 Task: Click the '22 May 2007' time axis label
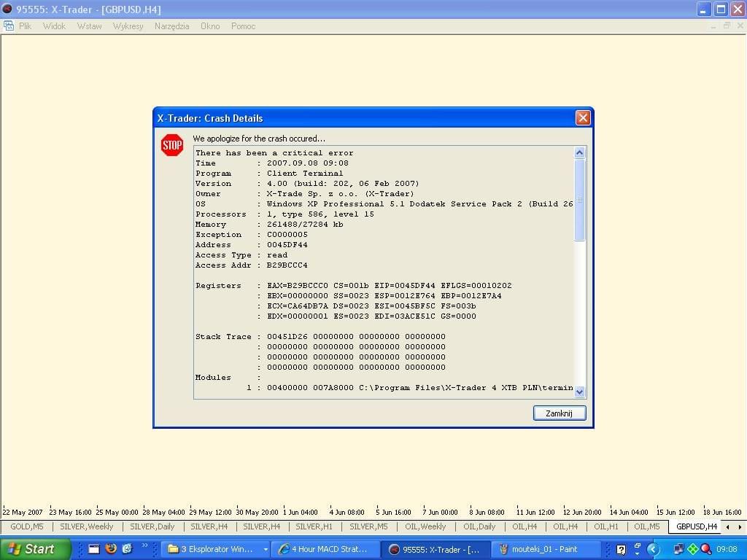tap(23, 513)
